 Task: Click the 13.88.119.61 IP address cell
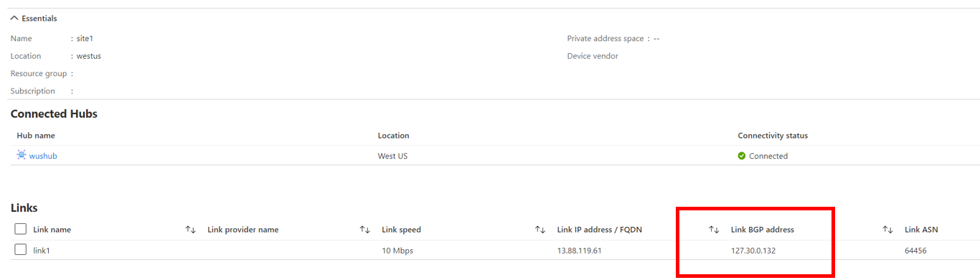tap(579, 251)
